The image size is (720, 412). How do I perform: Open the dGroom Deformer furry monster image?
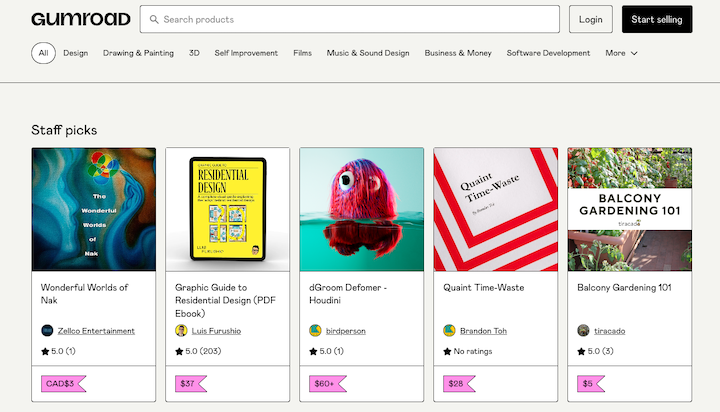click(362, 209)
